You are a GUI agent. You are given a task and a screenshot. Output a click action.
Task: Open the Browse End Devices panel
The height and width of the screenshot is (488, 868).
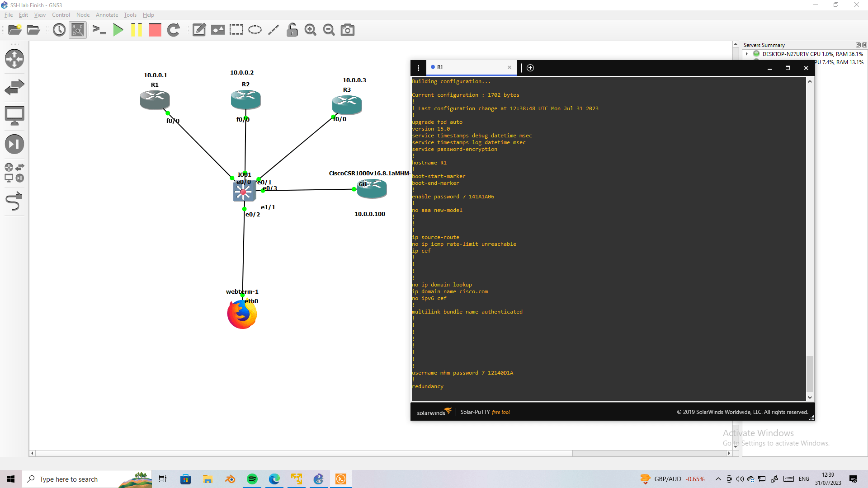pos(14,115)
